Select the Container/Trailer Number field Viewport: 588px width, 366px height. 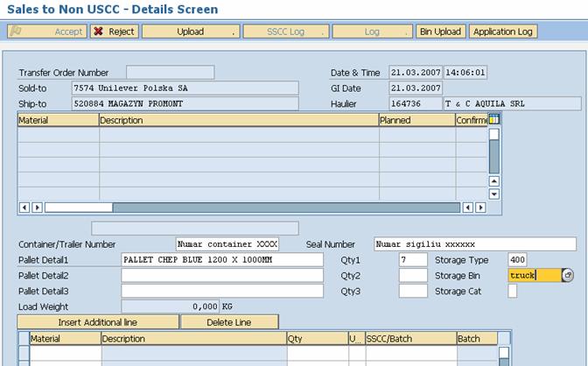[x=227, y=244]
